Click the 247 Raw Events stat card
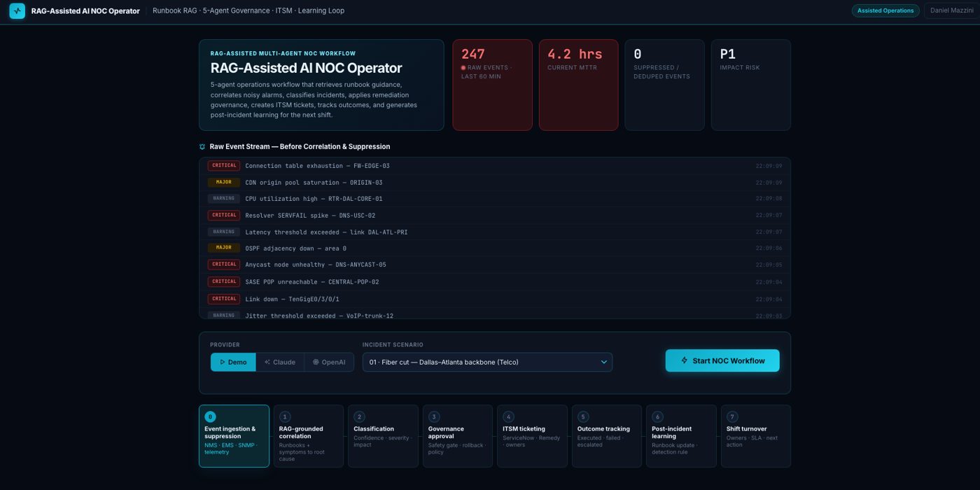The width and height of the screenshot is (980, 490). pyautogui.click(x=491, y=85)
